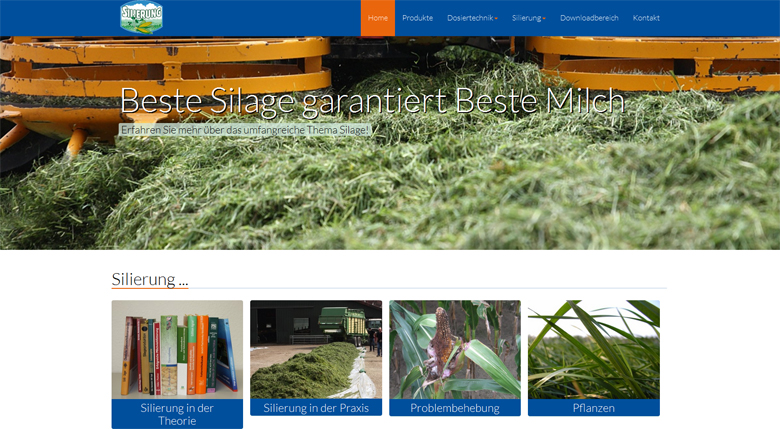Click the 'Problembehebung' caption button
780x429 pixels.
pos(455,408)
